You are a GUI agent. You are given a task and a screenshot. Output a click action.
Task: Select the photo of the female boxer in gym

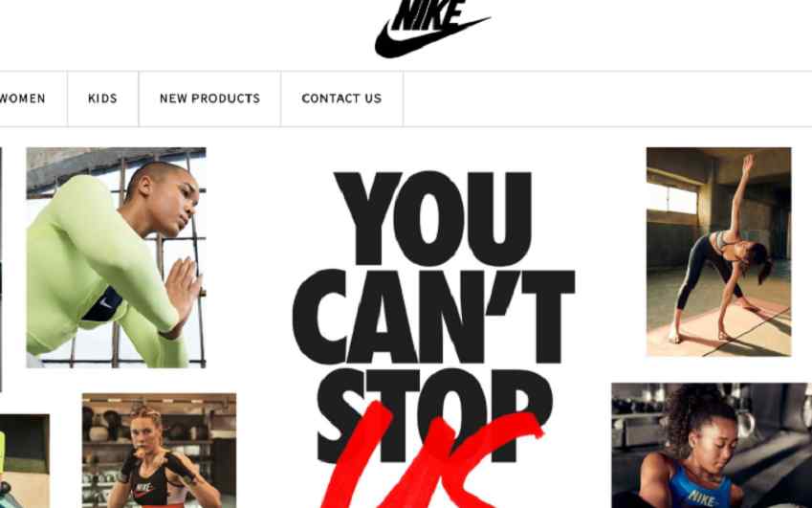(159, 451)
